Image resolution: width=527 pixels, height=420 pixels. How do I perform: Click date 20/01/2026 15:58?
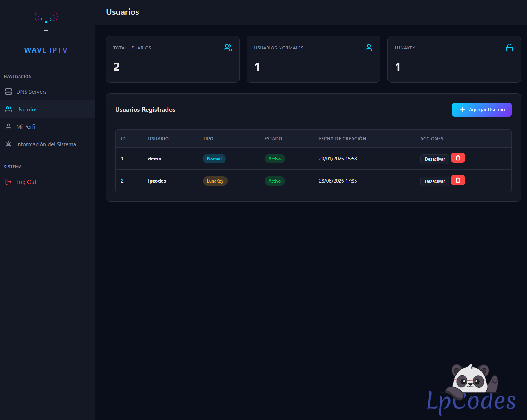338,159
